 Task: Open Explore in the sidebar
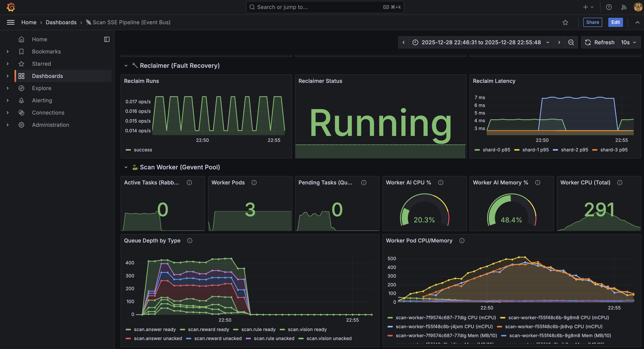41,88
